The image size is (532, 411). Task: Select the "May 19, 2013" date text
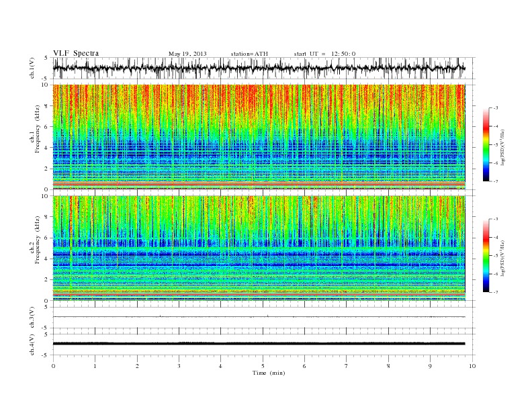187,54
